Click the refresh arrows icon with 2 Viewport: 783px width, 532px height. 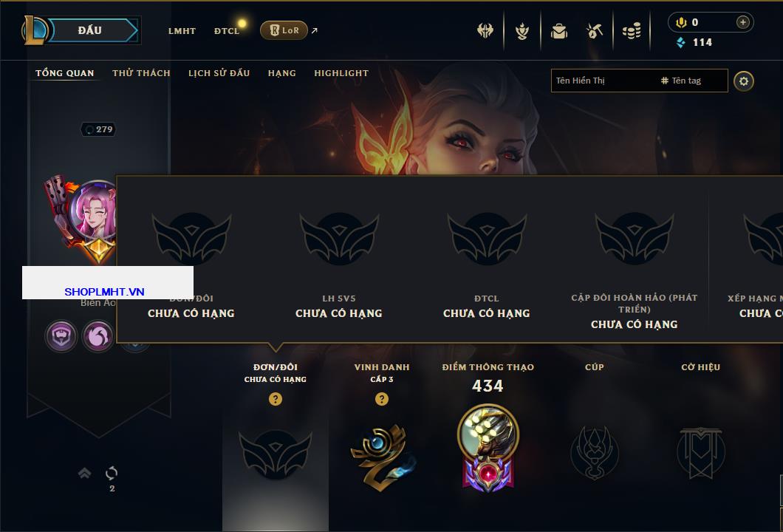coord(112,473)
